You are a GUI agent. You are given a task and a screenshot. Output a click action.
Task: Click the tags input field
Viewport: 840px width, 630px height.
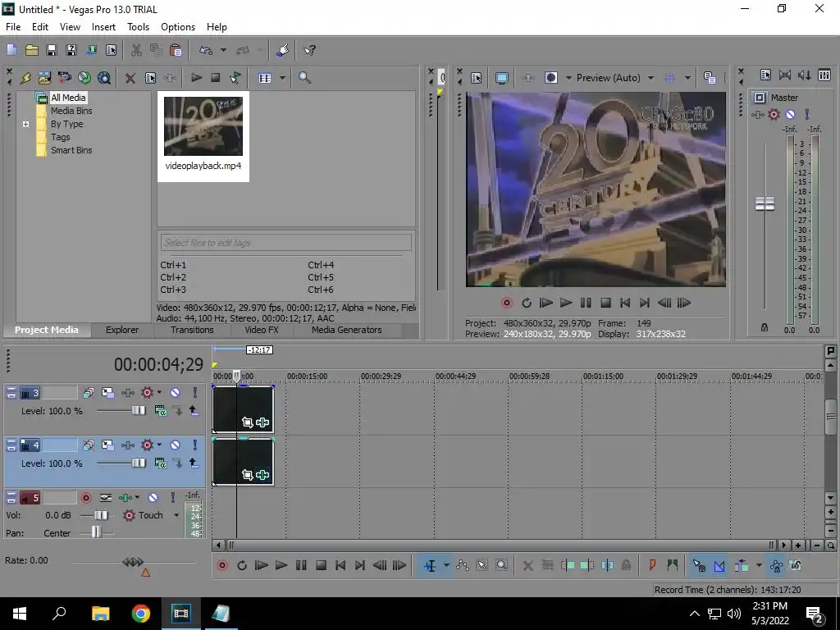(286, 243)
